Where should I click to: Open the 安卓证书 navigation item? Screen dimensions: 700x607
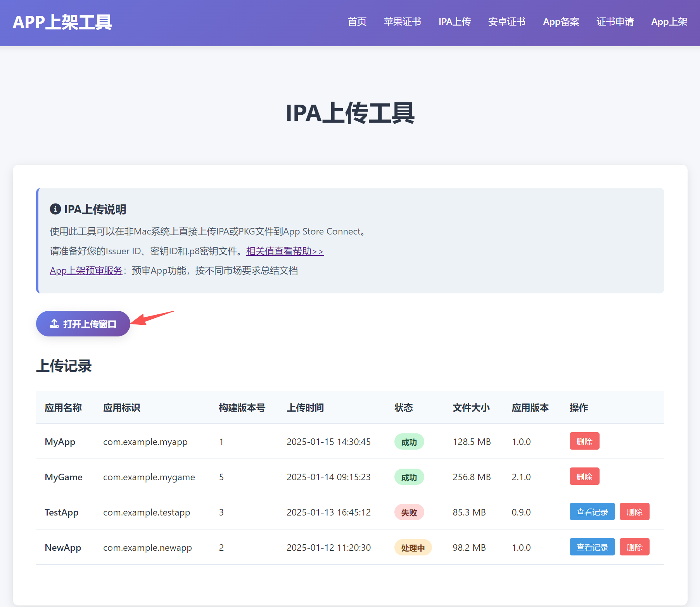point(506,22)
